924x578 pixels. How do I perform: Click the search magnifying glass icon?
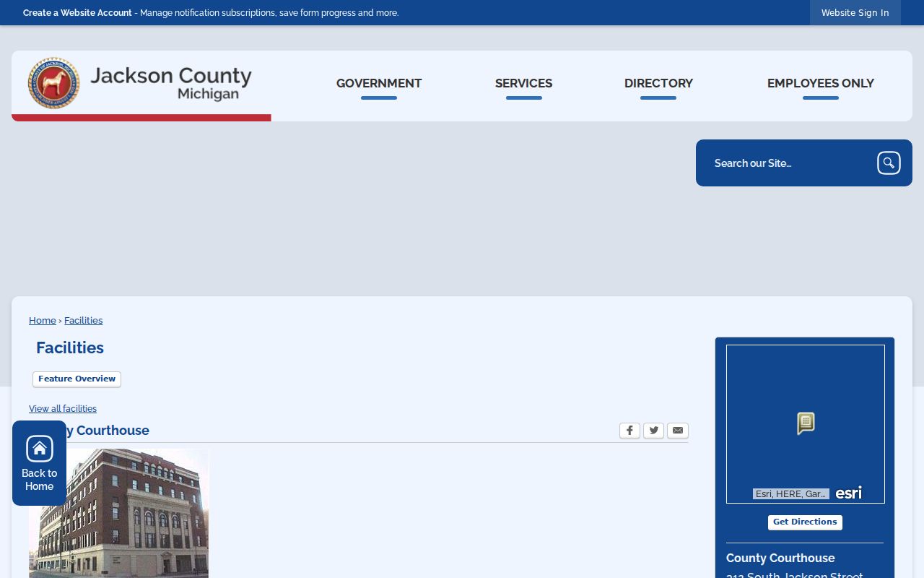(x=889, y=163)
